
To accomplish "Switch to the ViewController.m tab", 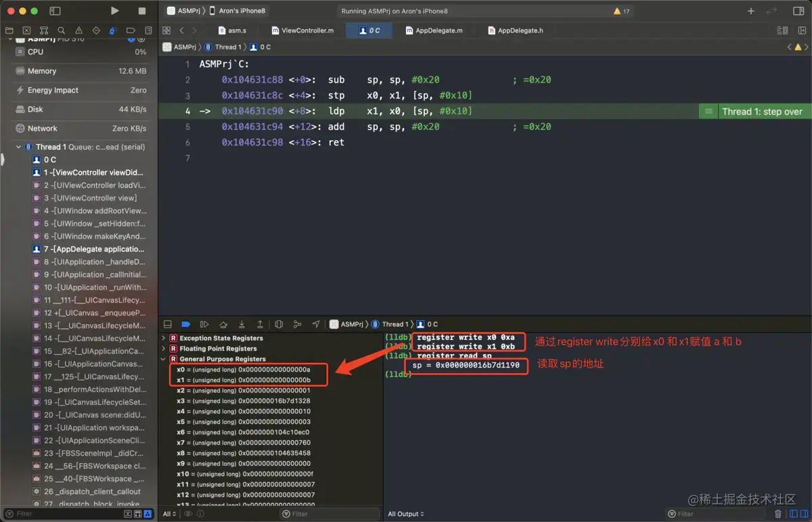I will click(x=302, y=30).
